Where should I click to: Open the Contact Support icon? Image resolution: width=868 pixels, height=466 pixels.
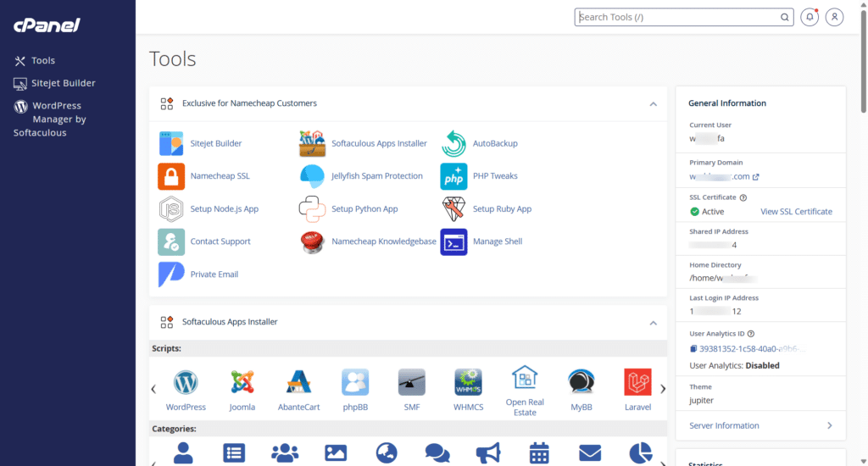click(171, 241)
